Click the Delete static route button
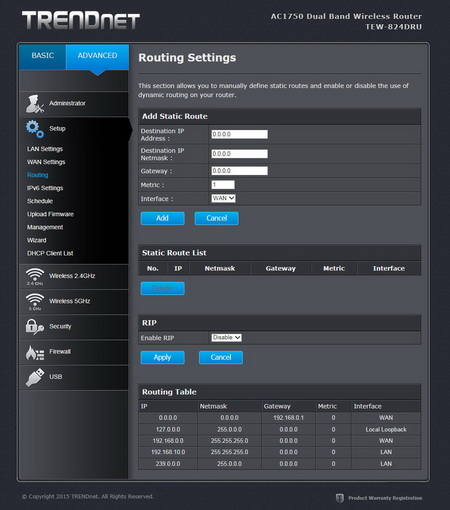Screen dimensions: 450x510 162,288
